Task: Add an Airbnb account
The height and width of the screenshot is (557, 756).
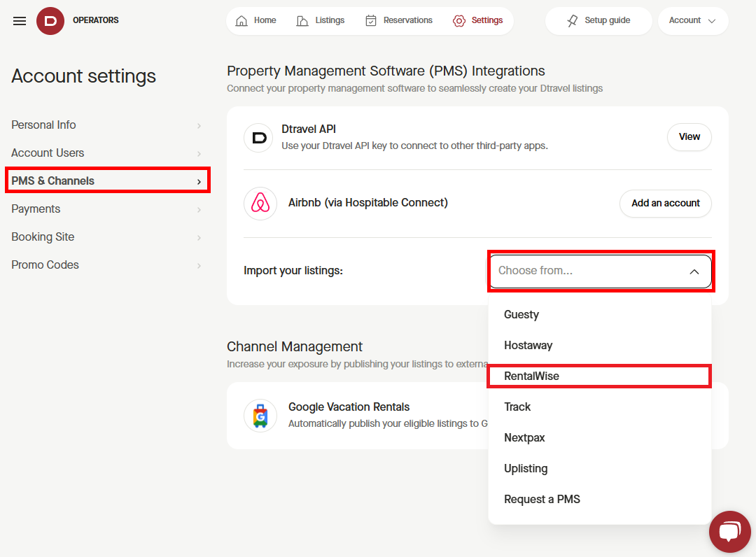Action: click(x=666, y=204)
